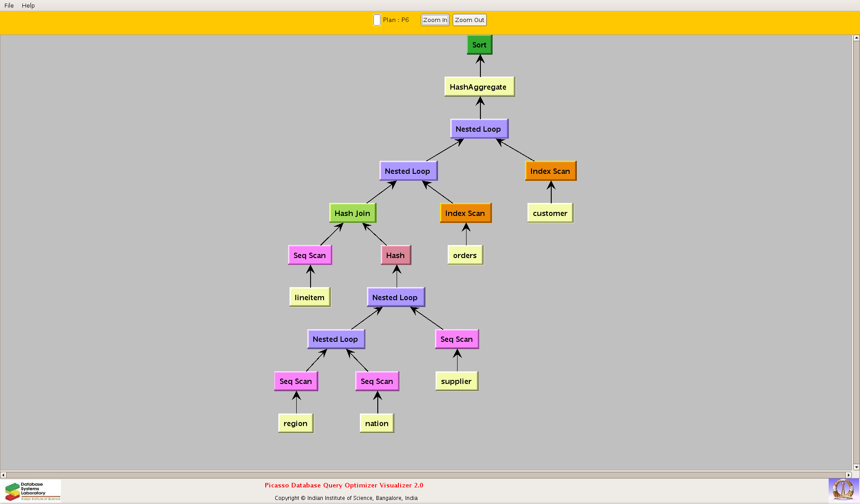Select the green Sort root node
The width and height of the screenshot is (860, 504).
coord(479,45)
